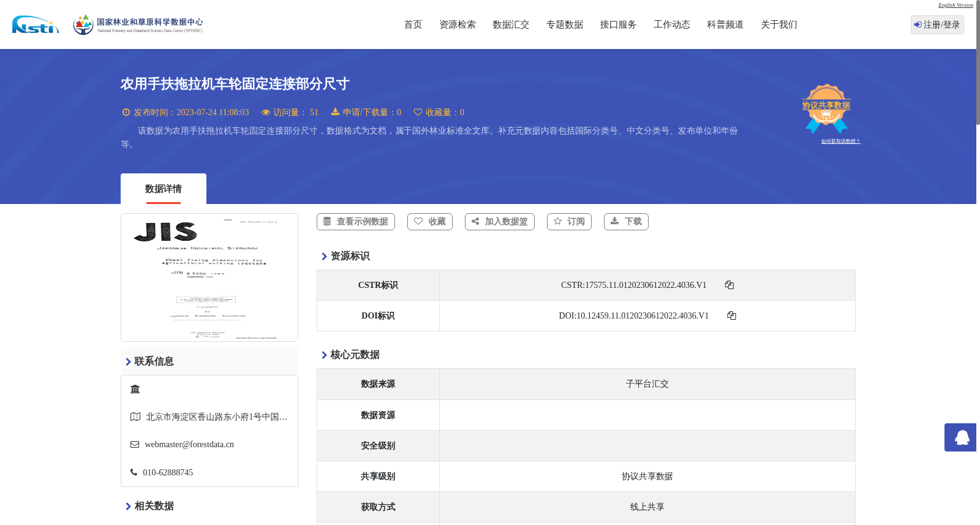980x525 pixels.
Task: Click the 数据来源 row label
Action: [x=378, y=384]
